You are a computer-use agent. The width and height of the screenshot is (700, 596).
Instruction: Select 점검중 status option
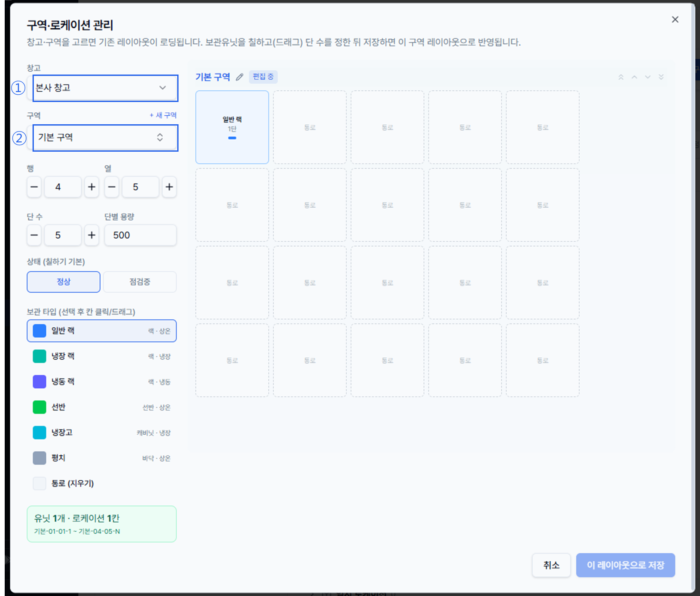pyautogui.click(x=140, y=282)
